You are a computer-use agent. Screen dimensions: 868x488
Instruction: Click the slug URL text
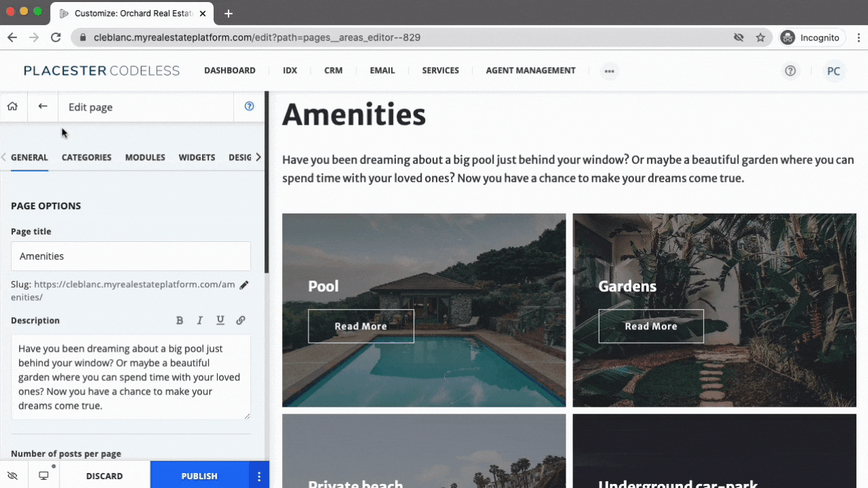tap(123, 291)
